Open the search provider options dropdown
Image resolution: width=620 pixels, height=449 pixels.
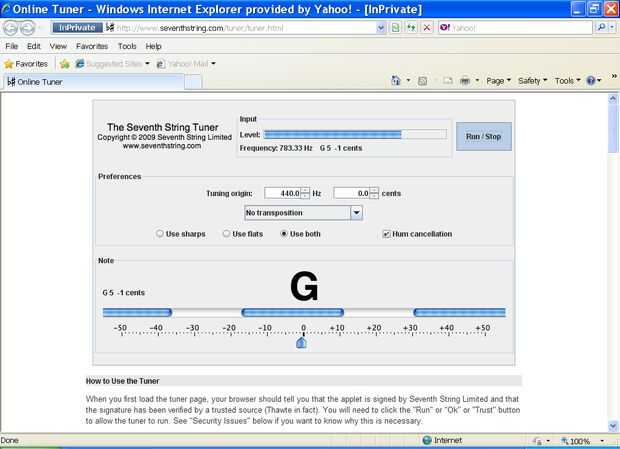(x=612, y=28)
